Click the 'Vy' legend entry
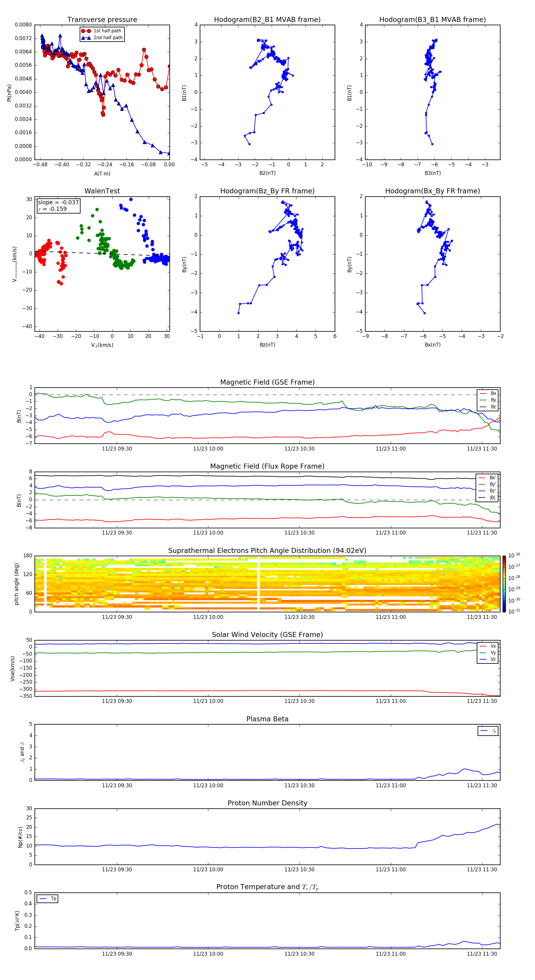 [488, 652]
